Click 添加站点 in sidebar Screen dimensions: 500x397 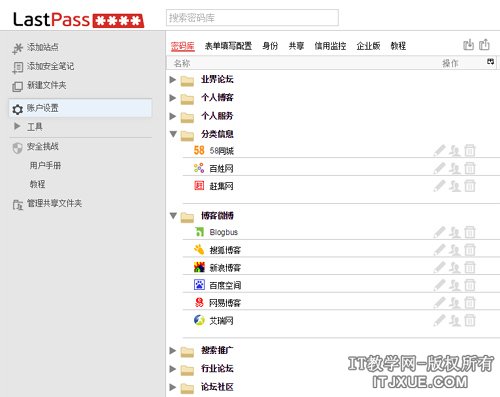click(43, 47)
